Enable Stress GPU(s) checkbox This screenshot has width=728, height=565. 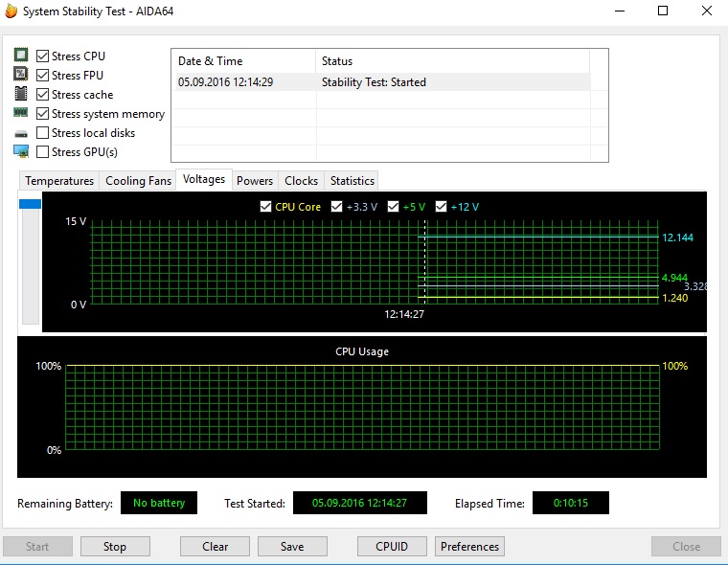click(42, 152)
